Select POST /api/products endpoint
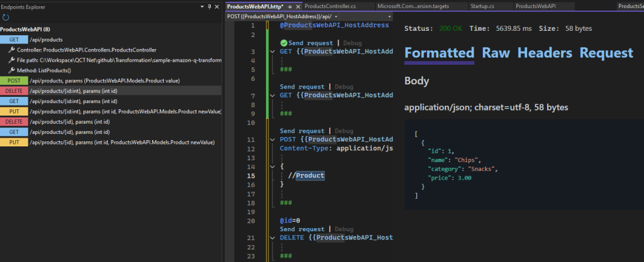This screenshot has width=644, height=262. tap(111, 81)
